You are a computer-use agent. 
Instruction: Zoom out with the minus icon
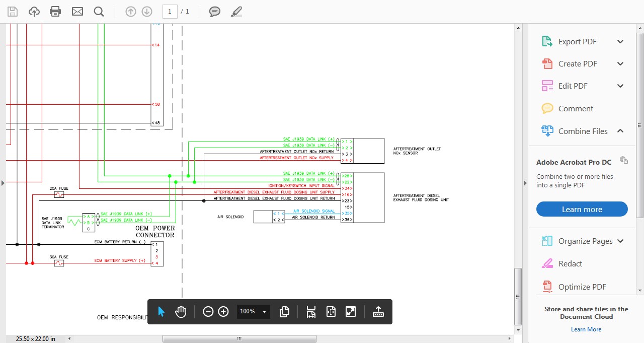pos(208,312)
